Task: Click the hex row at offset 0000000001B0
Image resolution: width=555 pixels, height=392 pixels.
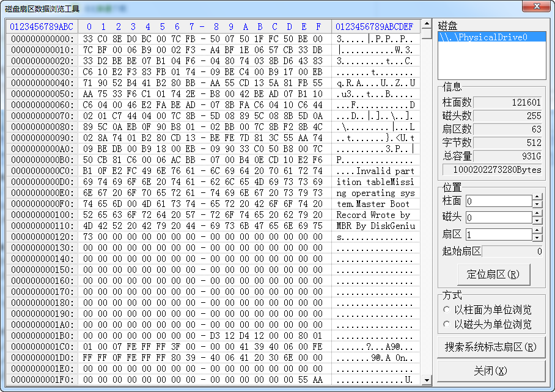Action: point(202,335)
